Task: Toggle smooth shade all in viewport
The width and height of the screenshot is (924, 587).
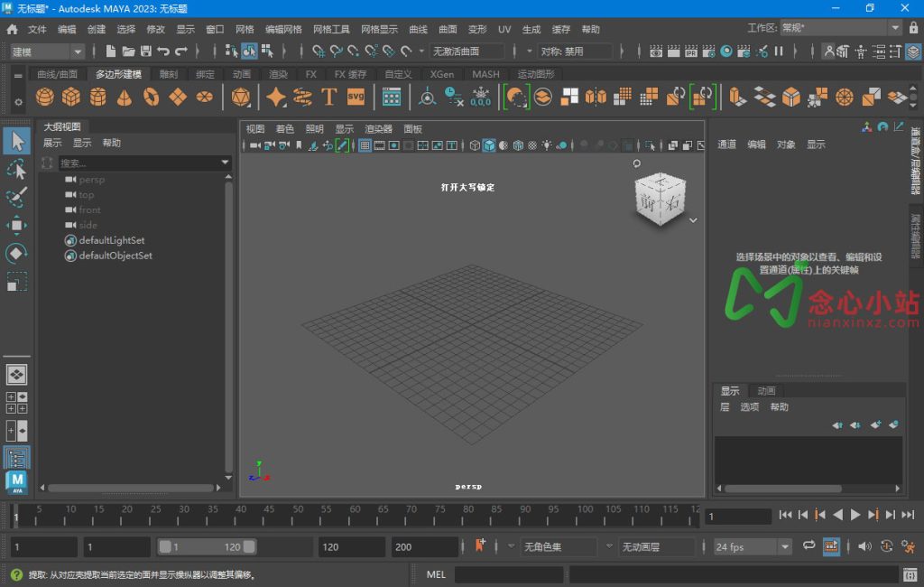Action: click(x=489, y=145)
